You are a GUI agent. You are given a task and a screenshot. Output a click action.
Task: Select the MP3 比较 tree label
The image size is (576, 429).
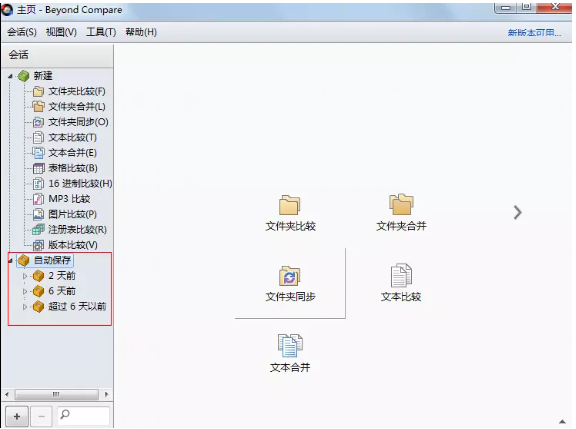69,199
